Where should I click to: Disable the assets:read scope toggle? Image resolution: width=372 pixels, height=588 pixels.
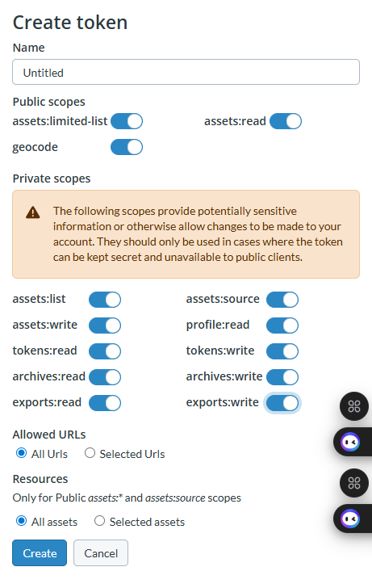click(286, 121)
